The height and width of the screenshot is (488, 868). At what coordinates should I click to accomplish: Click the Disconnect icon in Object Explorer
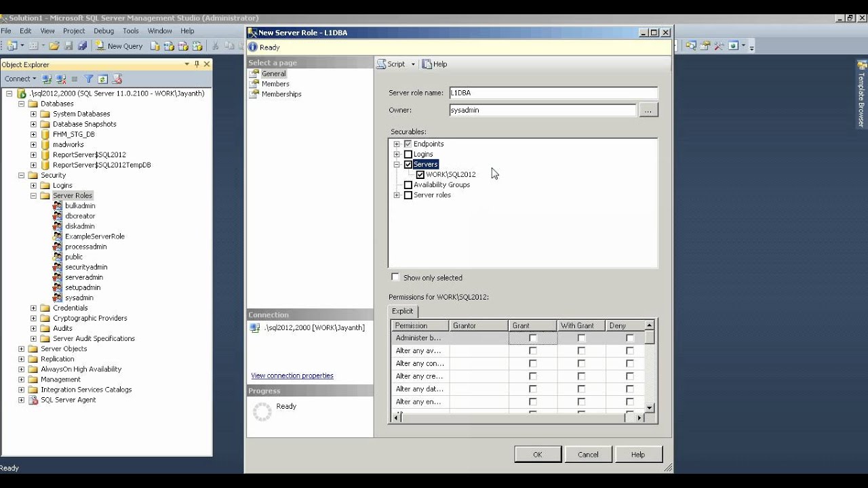61,79
